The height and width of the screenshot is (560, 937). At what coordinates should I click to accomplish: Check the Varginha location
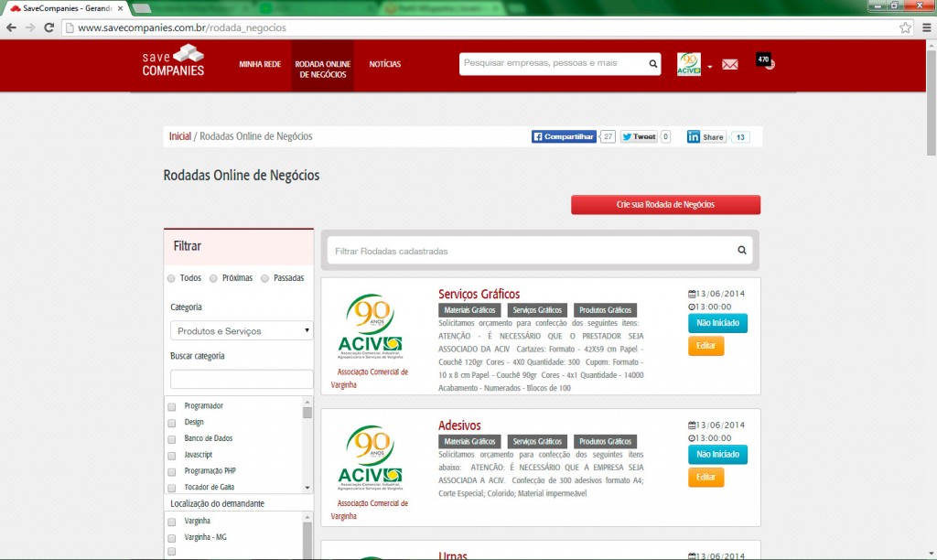pos(172,522)
